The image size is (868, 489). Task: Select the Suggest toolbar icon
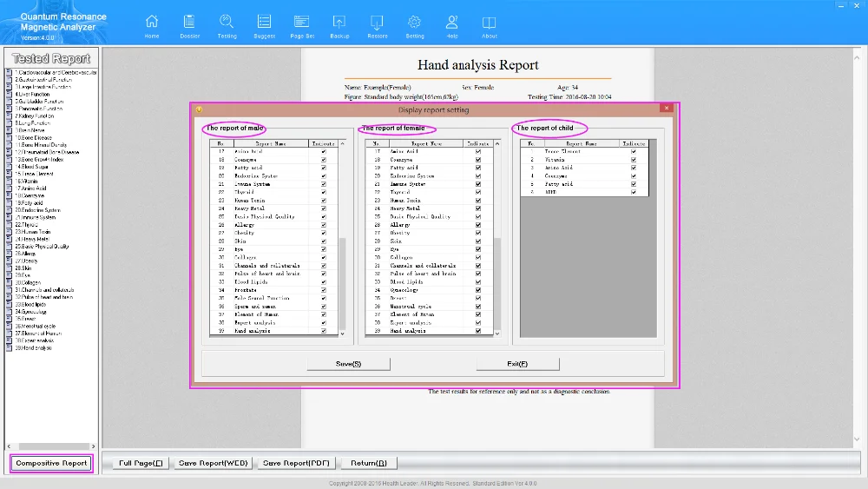click(264, 24)
